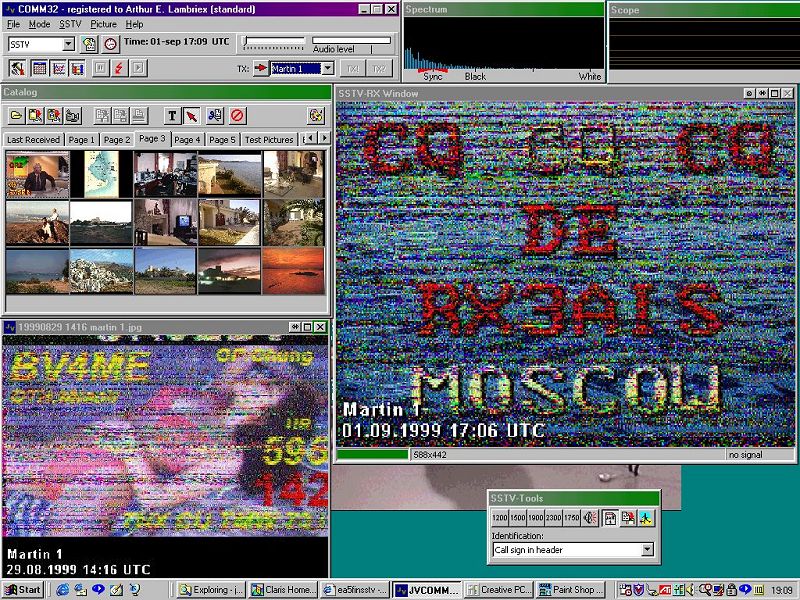Open the Picture menu
The height and width of the screenshot is (600, 800).
[x=104, y=24]
